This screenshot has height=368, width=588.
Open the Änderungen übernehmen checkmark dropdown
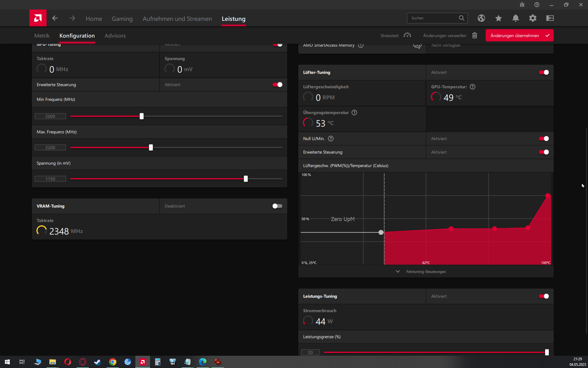click(x=548, y=36)
